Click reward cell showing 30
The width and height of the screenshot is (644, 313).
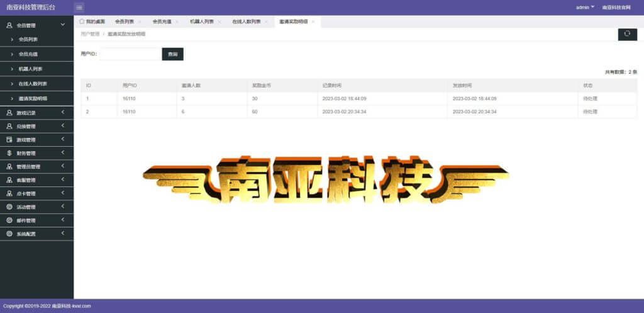click(x=255, y=99)
